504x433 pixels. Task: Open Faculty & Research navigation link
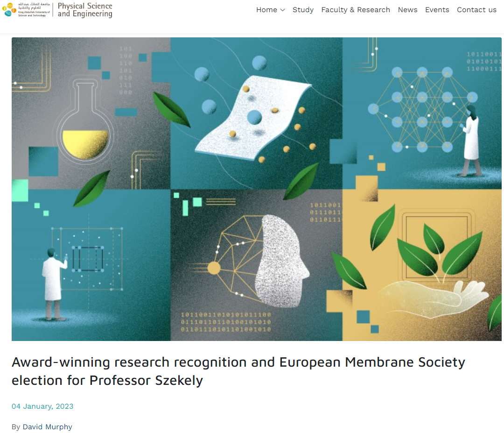click(356, 10)
